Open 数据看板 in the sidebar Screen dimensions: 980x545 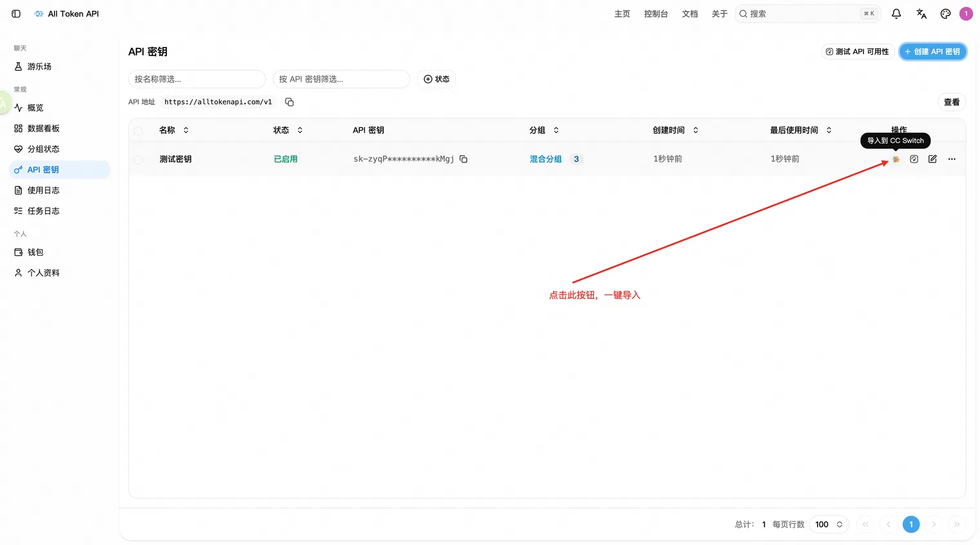60,128
